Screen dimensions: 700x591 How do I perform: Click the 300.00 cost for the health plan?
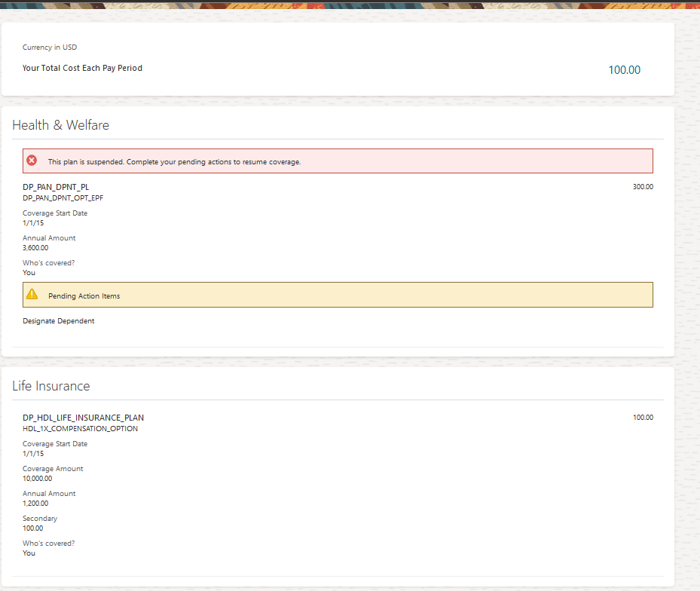click(643, 187)
